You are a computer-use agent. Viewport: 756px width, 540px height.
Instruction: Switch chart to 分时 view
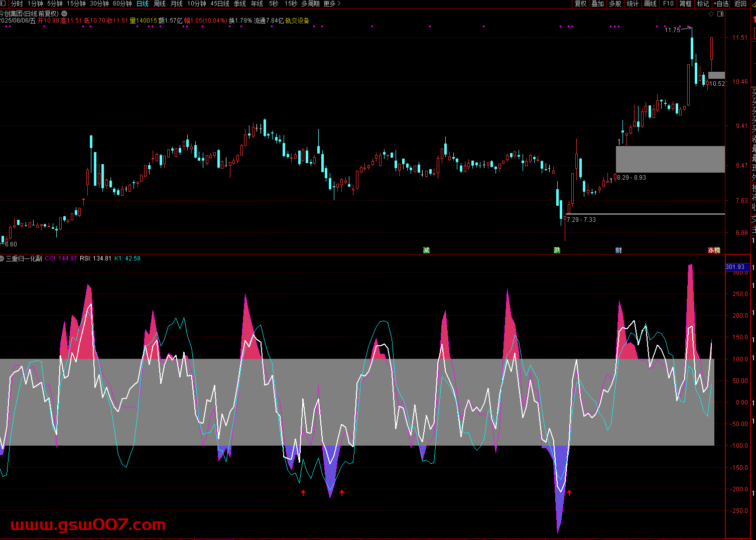pos(17,4)
